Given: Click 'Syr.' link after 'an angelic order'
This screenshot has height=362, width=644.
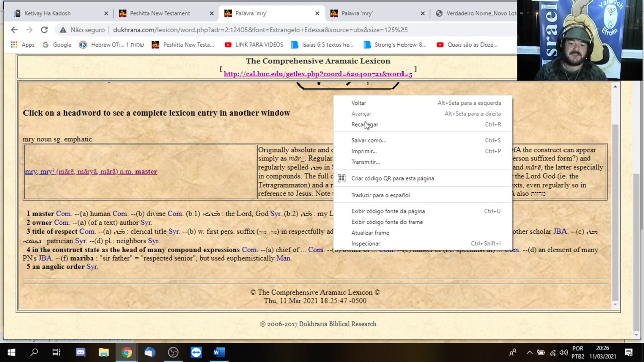Looking at the screenshot, I should pos(92,267).
